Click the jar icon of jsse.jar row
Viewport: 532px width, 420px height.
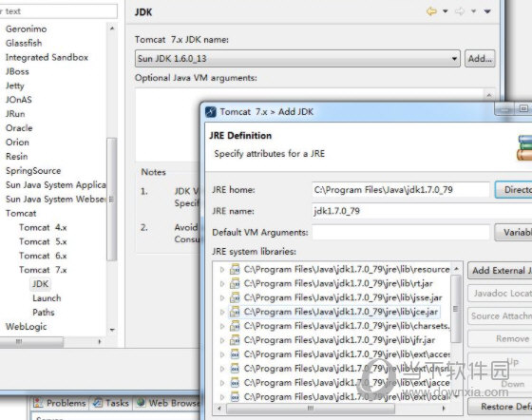[235, 297]
